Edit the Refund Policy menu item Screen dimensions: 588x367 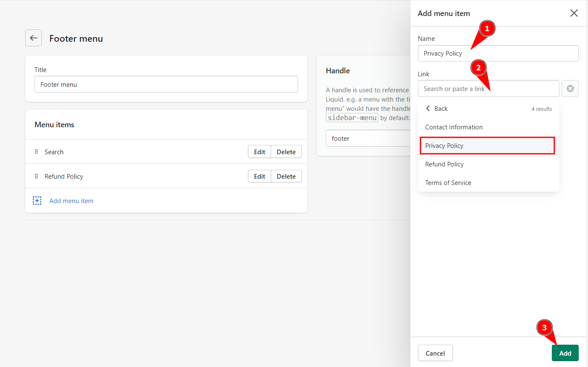259,176
